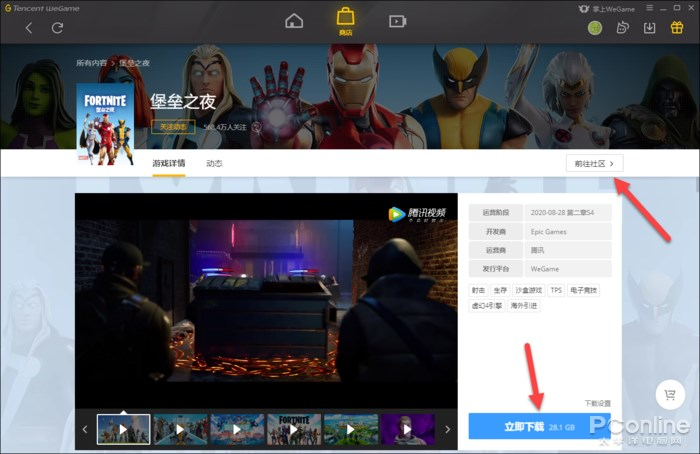Screen dimensions: 700x454
Task: Open the friends chat icon
Action: [622, 28]
